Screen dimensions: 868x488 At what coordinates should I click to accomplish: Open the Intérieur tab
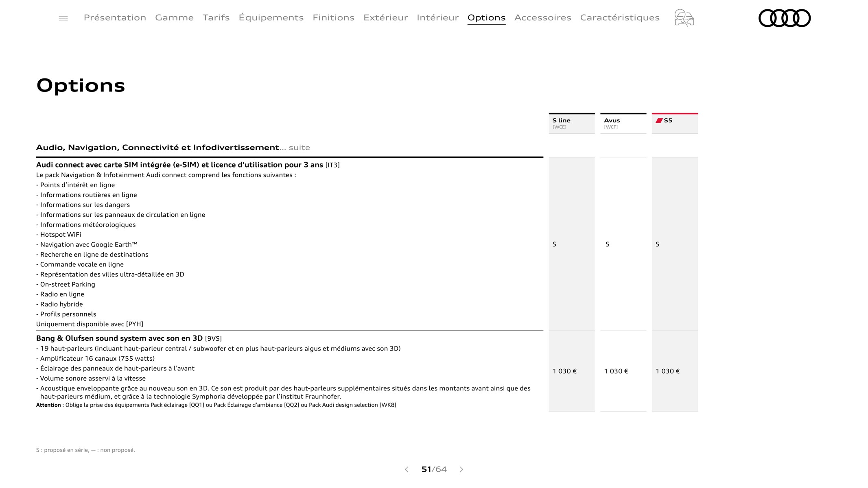click(437, 17)
